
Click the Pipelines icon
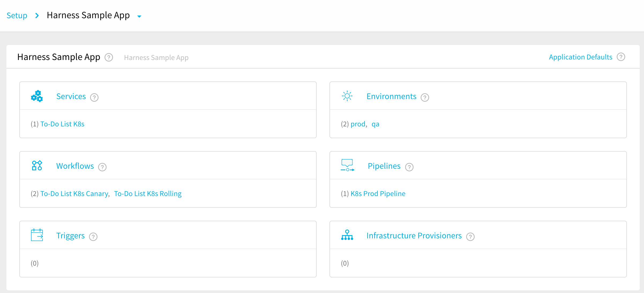(x=347, y=165)
